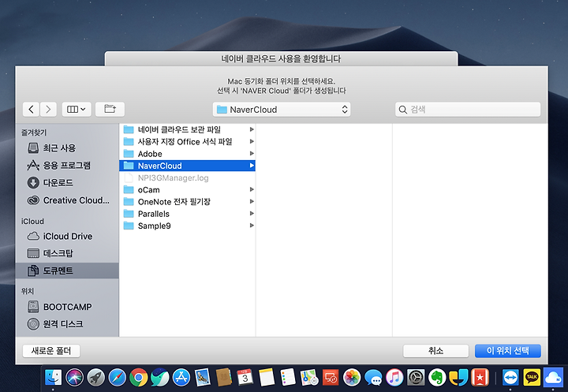568x392 pixels.
Task: Expand the 네이버 클라우드 보관 파일 folder arrow
Action: 252,129
